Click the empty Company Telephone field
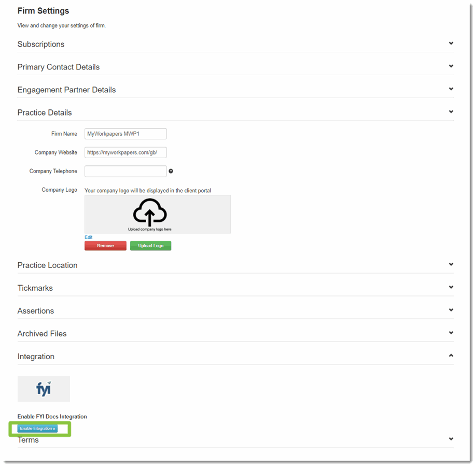The width and height of the screenshot is (476, 467). tap(125, 171)
